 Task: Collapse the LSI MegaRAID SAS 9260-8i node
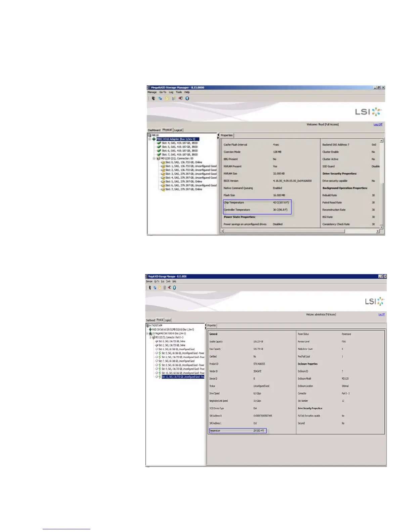click(147, 334)
